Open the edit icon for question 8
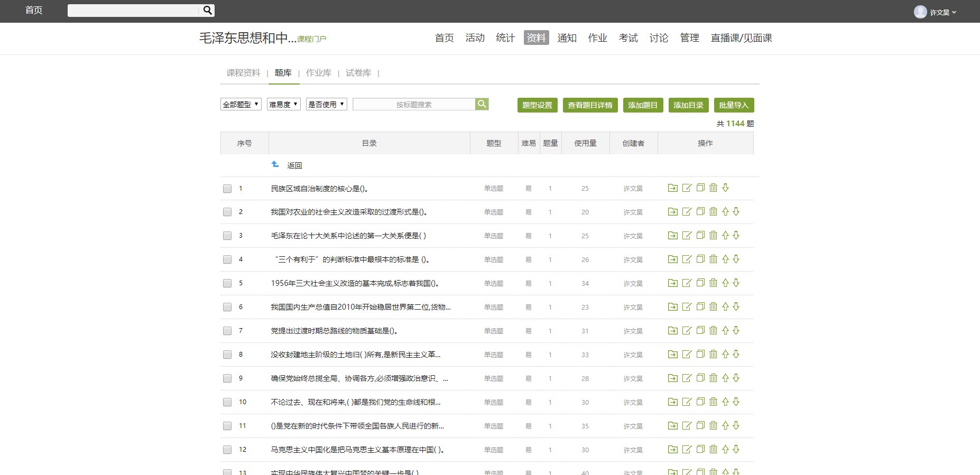This screenshot has height=475, width=980. click(687, 354)
